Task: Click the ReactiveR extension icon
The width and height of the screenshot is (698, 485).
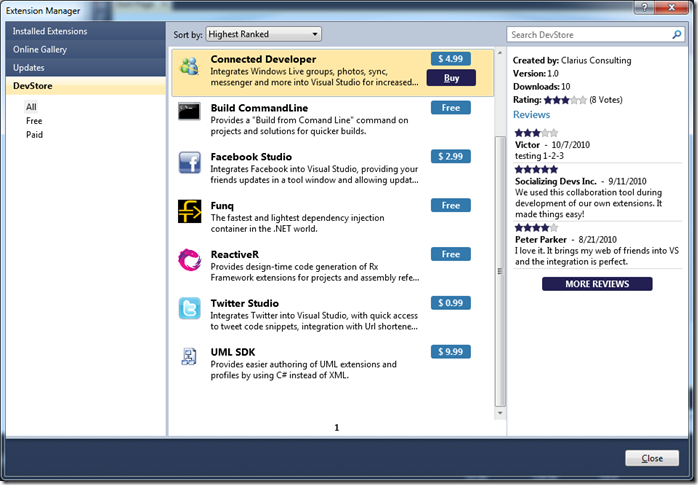Action: 190,260
